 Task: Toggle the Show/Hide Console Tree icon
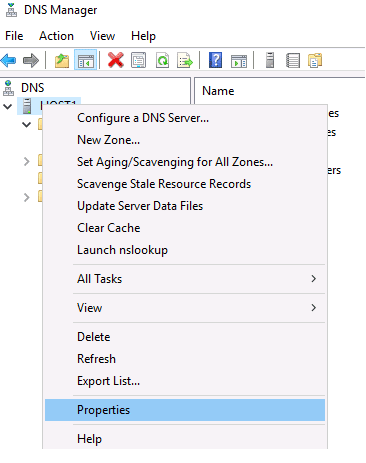pyautogui.click(x=86, y=61)
